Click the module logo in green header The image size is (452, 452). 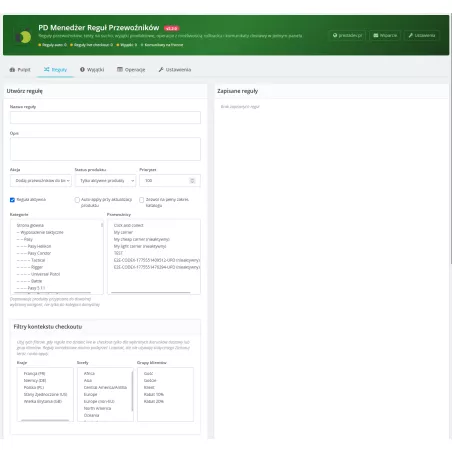click(x=23, y=36)
